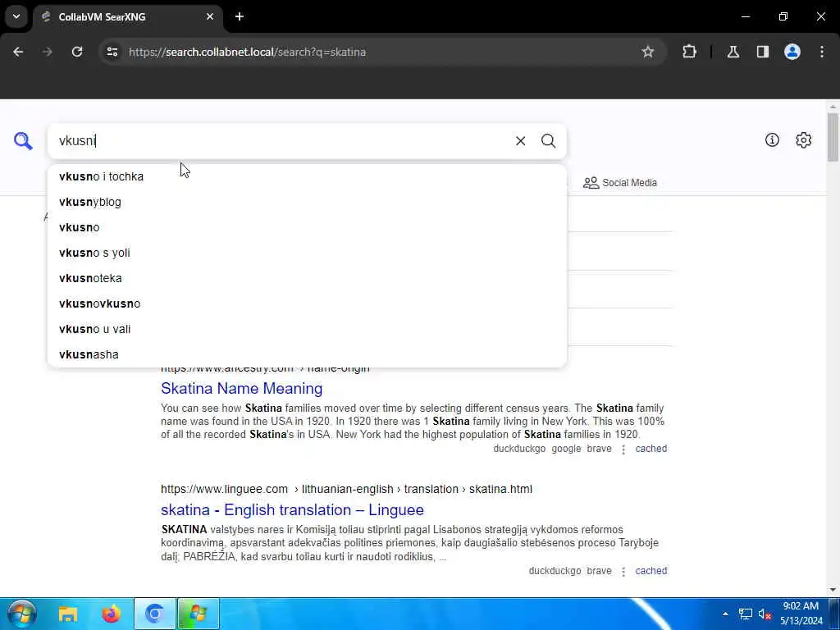Expand options dots for Skatina Name Meaning result
840x630 pixels.
pyautogui.click(x=623, y=450)
